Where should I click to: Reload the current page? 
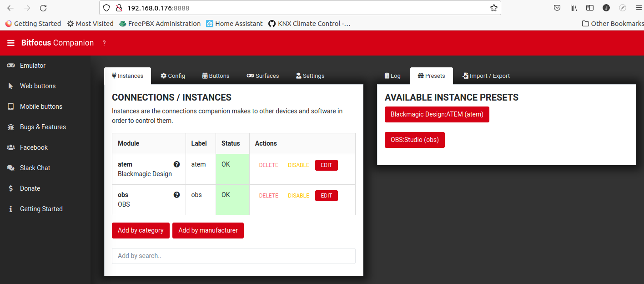click(x=43, y=8)
